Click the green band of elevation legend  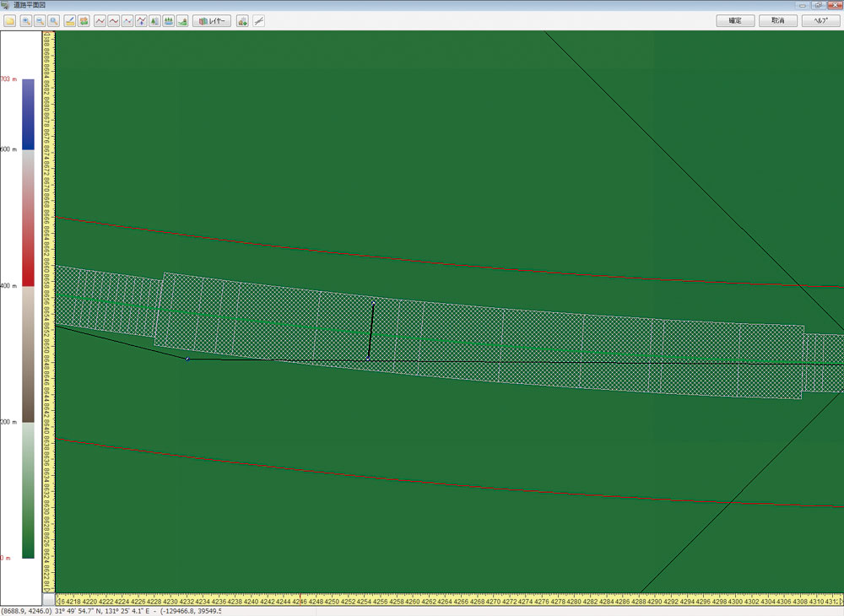[28, 490]
